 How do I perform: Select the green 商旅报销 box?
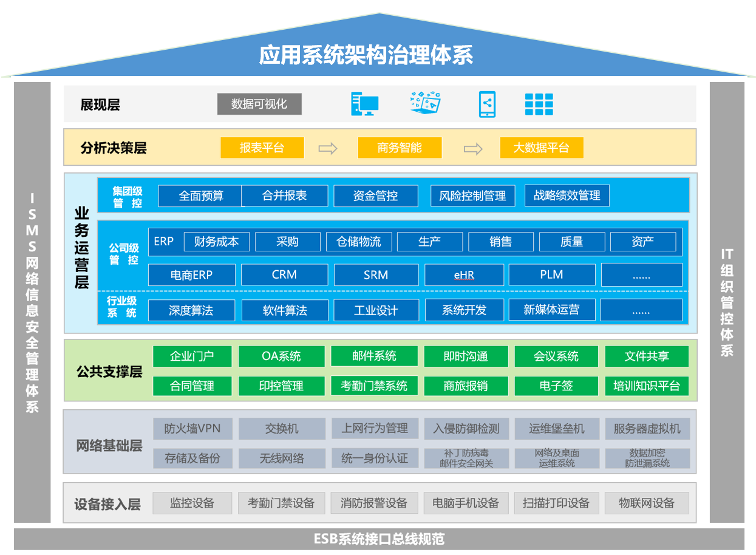[466, 386]
